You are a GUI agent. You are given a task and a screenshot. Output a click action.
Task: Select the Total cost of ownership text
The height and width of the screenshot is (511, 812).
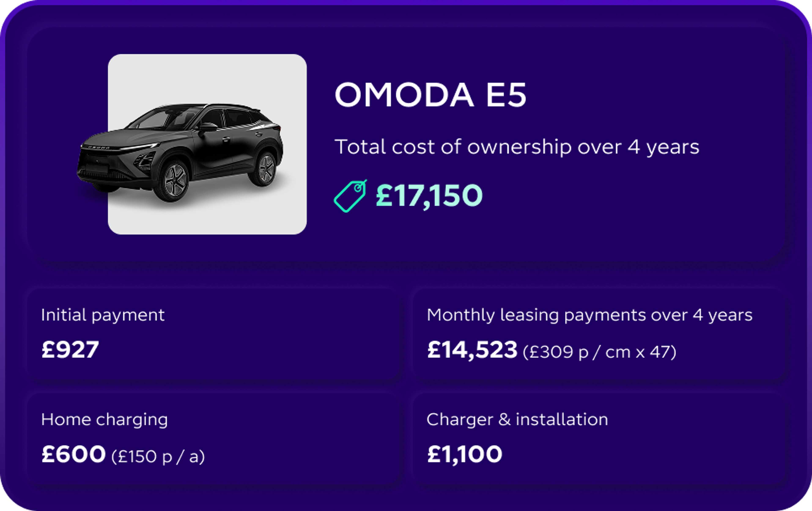pos(517,148)
